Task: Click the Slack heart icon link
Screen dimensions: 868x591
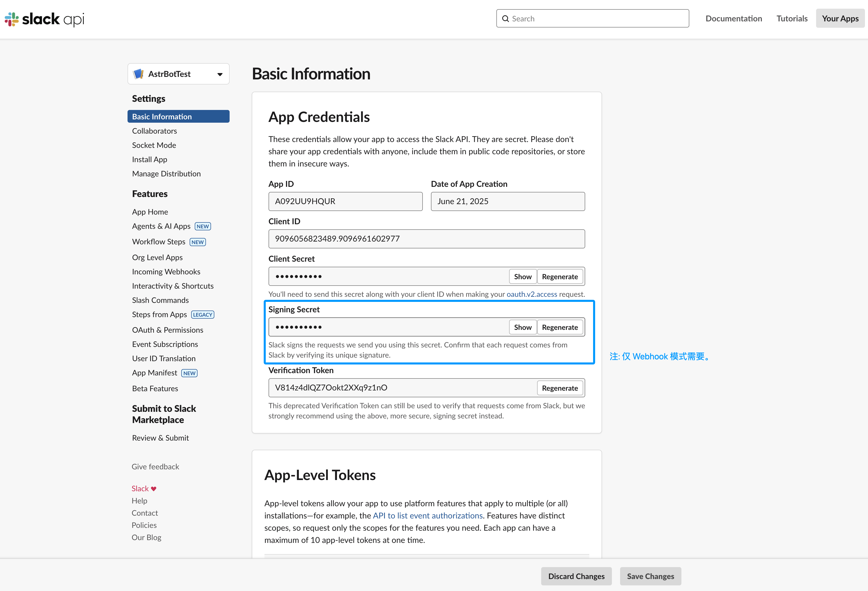Action: point(153,489)
